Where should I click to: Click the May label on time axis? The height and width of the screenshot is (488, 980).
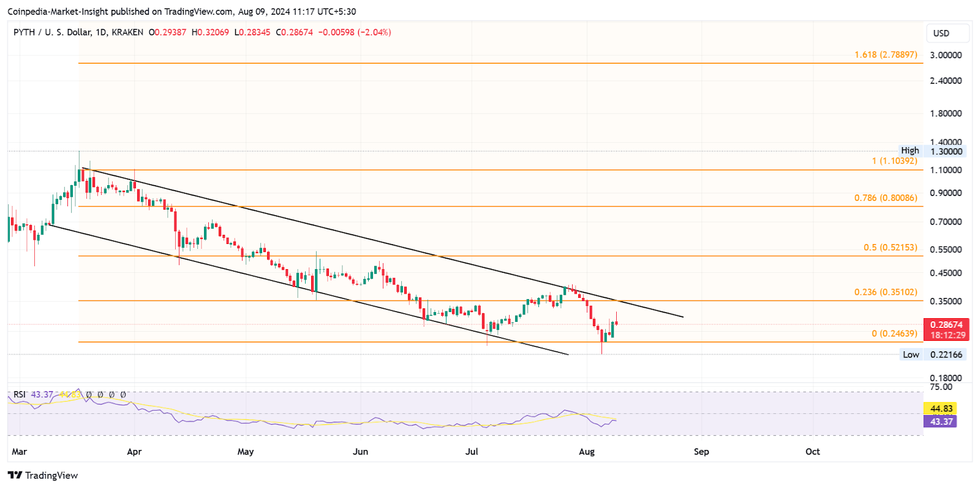[x=246, y=451]
